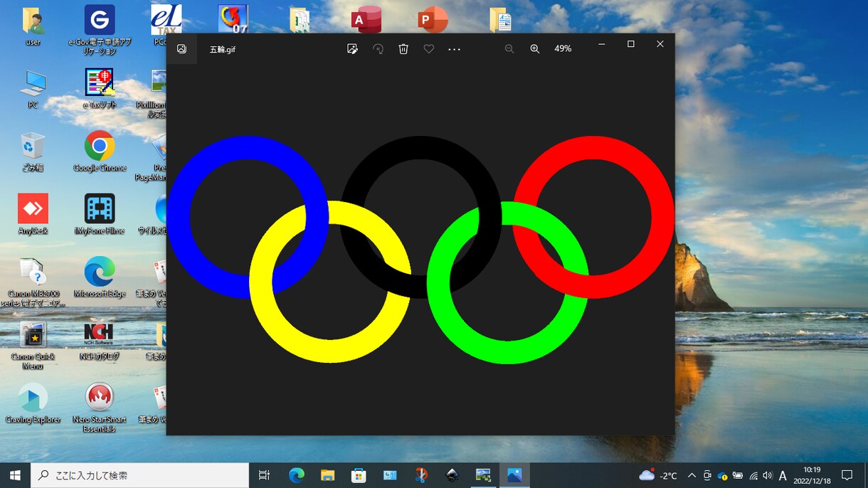Open the notification center icon
The width and height of the screenshot is (868, 488).
click(847, 475)
